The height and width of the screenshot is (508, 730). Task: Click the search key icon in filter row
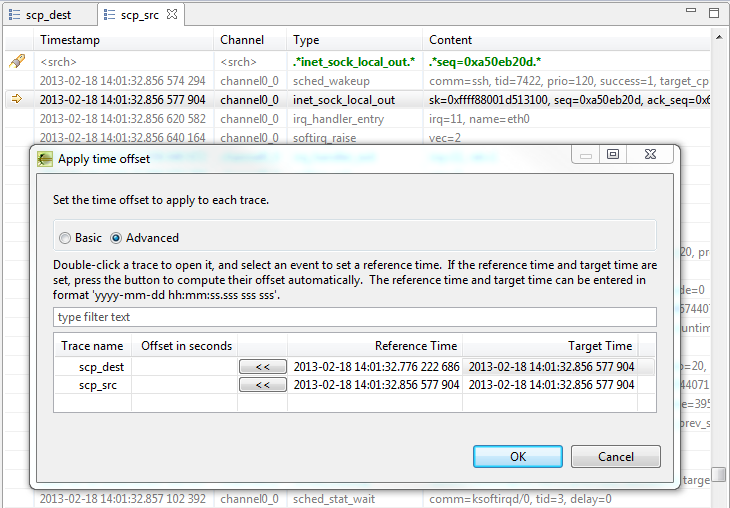pos(17,62)
